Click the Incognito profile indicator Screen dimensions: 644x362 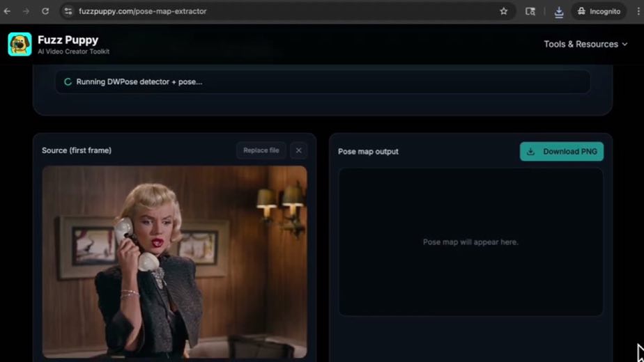[599, 12]
